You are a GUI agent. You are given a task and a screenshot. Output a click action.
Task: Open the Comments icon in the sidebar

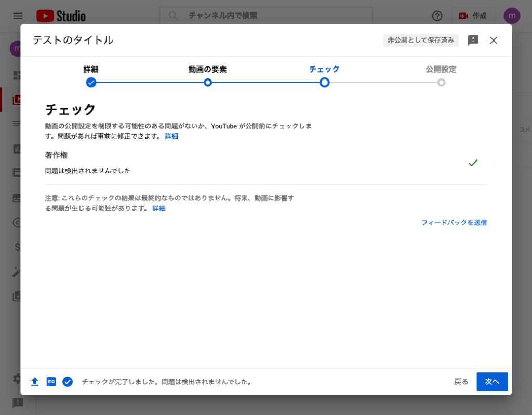click(18, 171)
